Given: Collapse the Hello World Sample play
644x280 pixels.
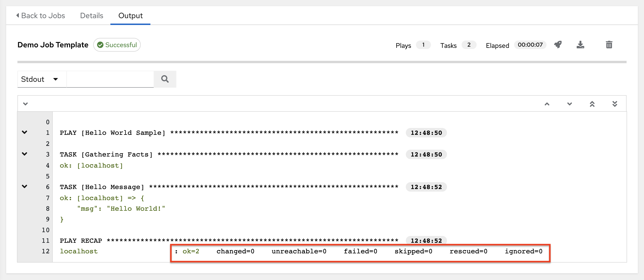Looking at the screenshot, I should click(25, 132).
